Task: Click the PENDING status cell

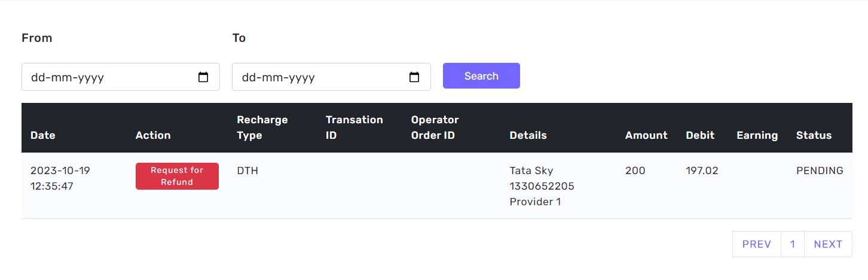Action: tap(820, 171)
